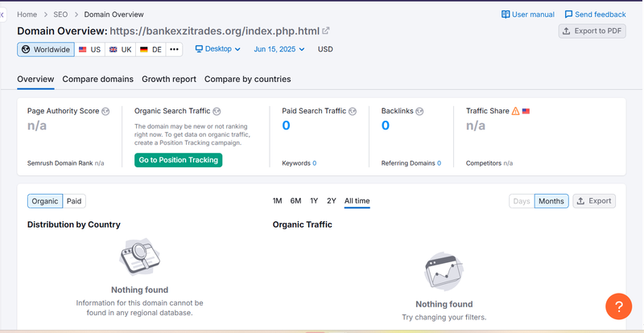This screenshot has width=644, height=333.
Task: Open the Jun 15, 2025 date dropdown
Action: pos(279,49)
